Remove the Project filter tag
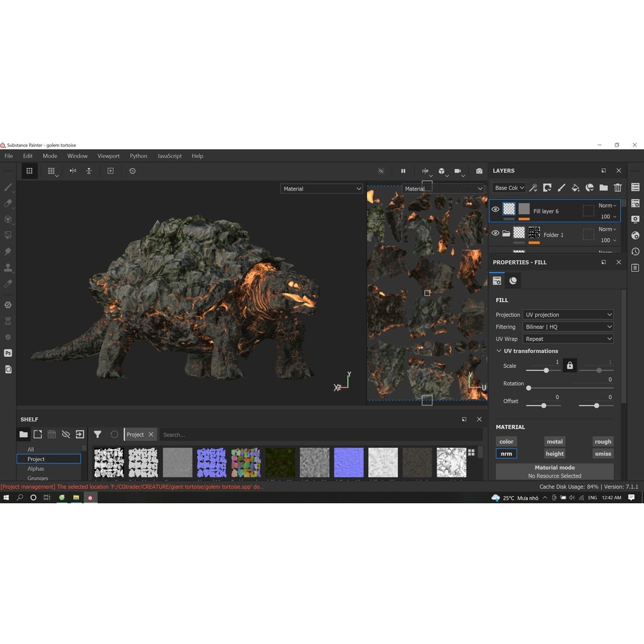 (151, 435)
